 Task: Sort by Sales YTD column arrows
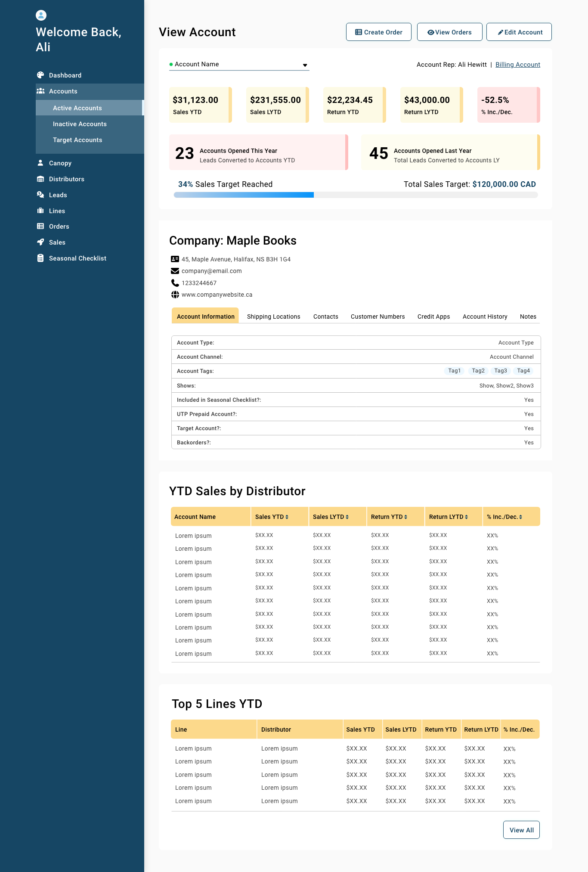point(287,517)
